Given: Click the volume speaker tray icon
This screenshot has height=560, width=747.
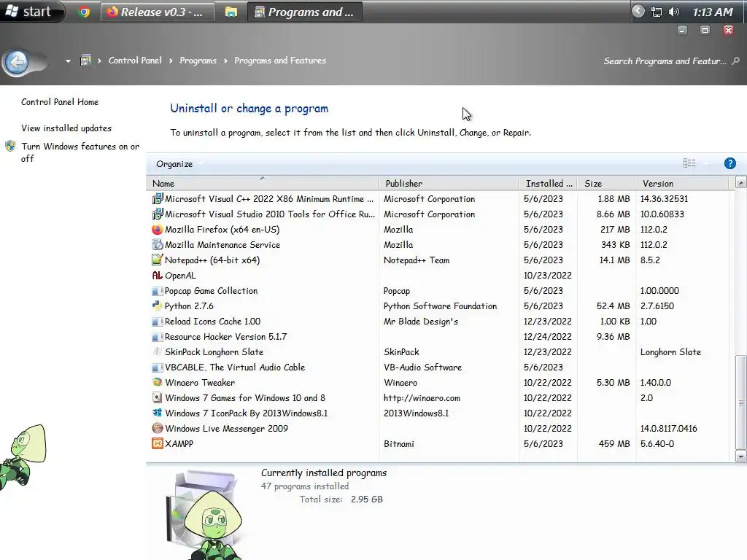Looking at the screenshot, I should [x=673, y=12].
